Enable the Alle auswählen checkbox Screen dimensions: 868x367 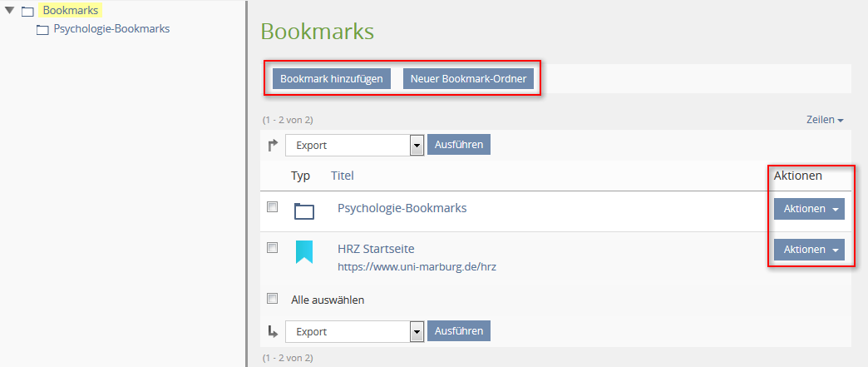[x=273, y=298]
